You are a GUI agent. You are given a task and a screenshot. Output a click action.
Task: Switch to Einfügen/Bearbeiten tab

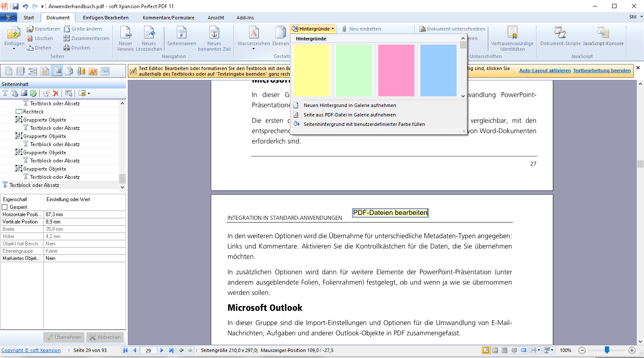[x=106, y=18]
